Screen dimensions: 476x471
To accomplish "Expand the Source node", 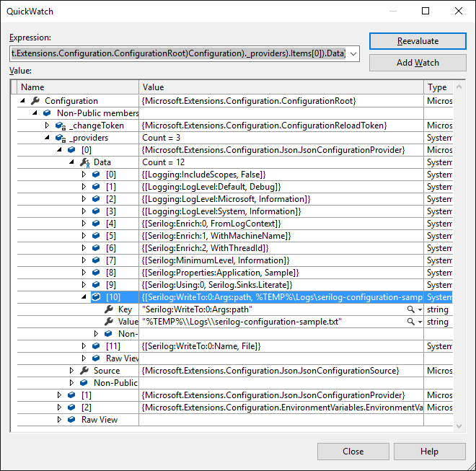I will tap(71, 371).
